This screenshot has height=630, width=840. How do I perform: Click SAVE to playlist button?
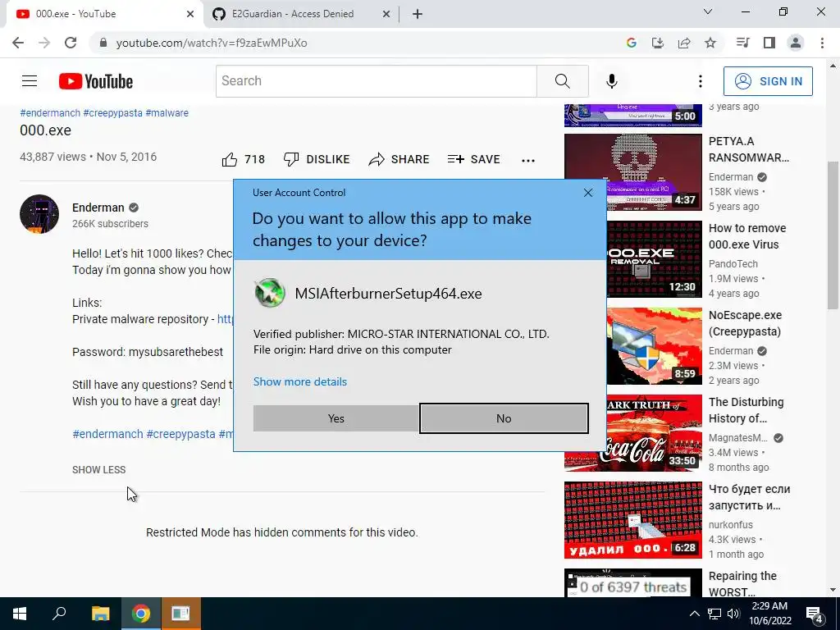(474, 159)
